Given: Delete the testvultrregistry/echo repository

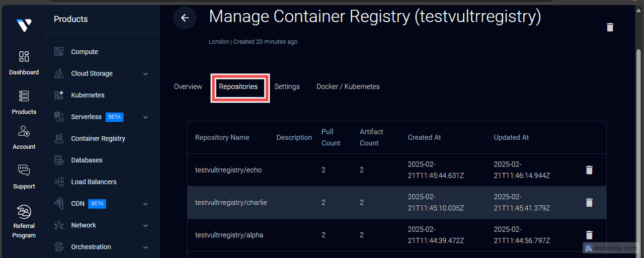Looking at the screenshot, I should point(589,170).
